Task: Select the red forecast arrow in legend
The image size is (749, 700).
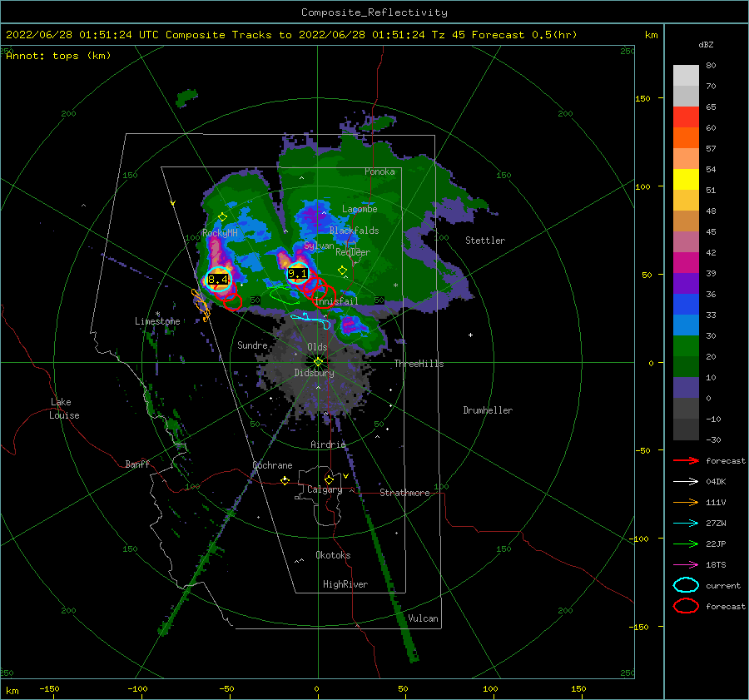Action: [686, 460]
